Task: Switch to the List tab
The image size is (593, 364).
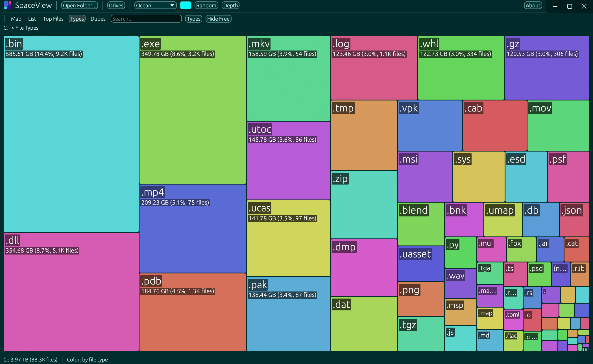Action: 32,19
